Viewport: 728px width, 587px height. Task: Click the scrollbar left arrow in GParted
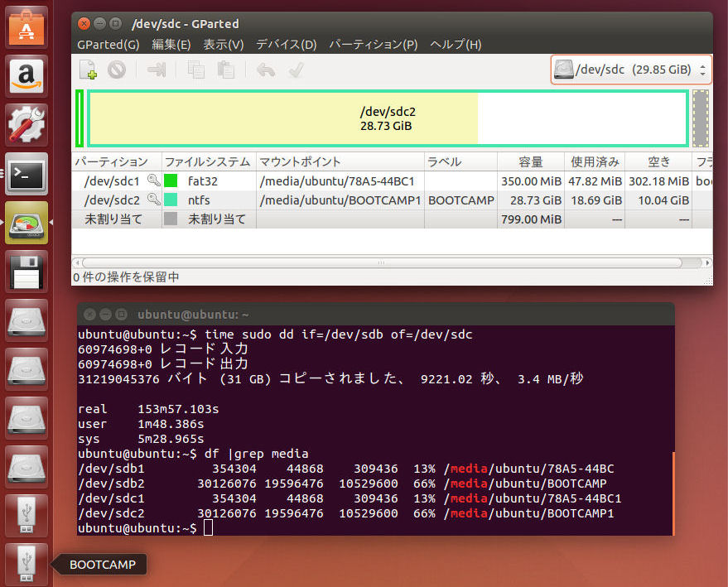point(77,262)
